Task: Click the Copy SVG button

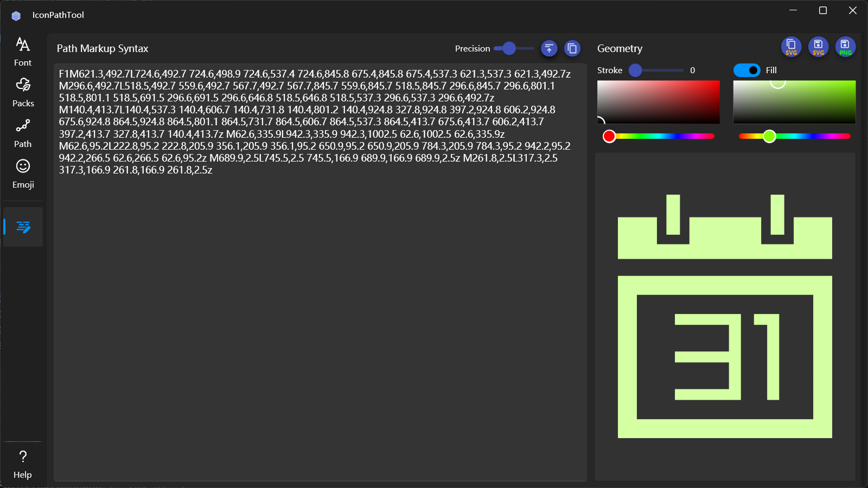Action: coord(791,47)
